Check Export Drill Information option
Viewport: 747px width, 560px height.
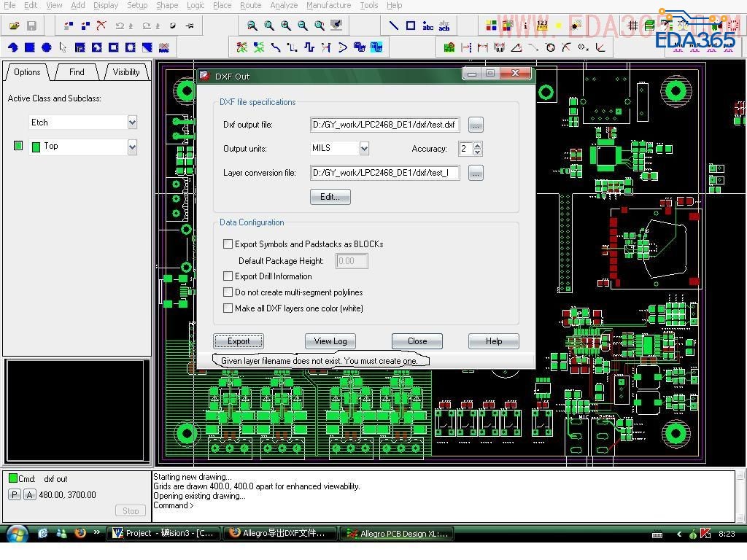pos(228,276)
